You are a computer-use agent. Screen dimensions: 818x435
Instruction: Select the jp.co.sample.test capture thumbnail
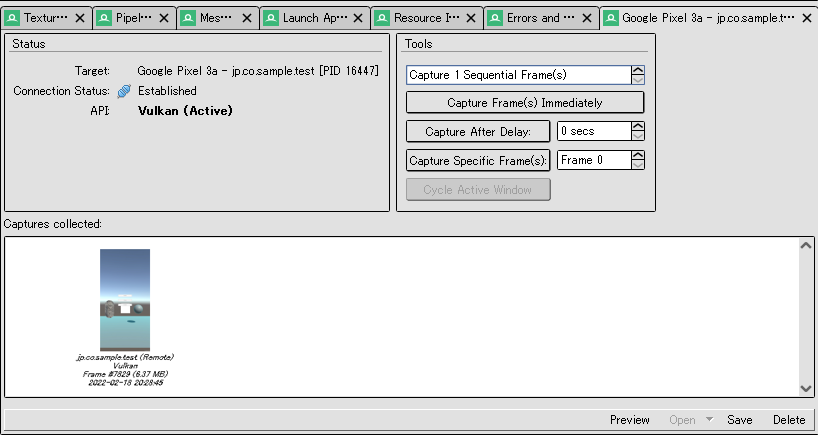click(125, 300)
